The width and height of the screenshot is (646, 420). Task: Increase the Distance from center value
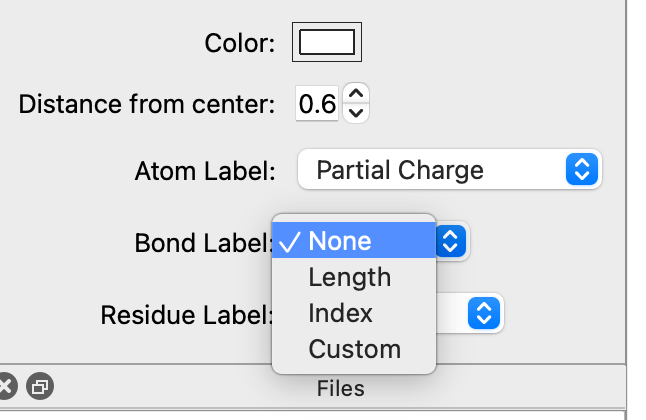356,93
